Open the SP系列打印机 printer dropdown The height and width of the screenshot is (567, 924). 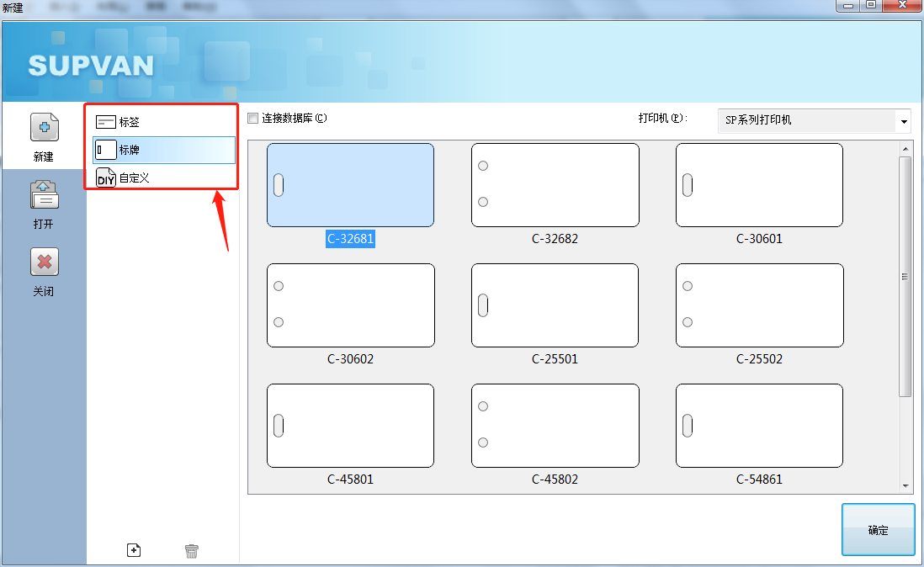905,120
